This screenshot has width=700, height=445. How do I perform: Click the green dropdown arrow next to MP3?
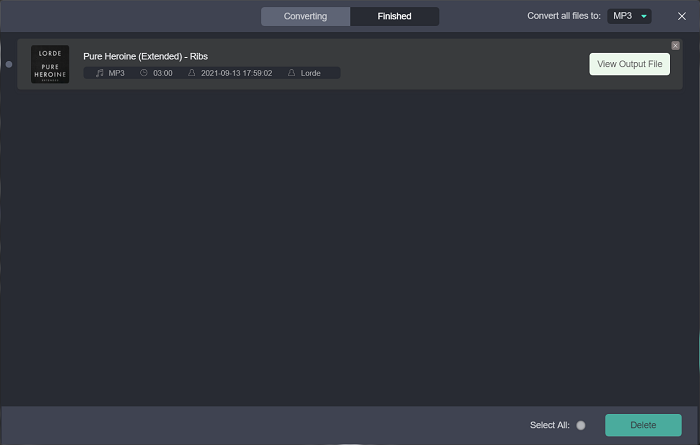point(643,16)
